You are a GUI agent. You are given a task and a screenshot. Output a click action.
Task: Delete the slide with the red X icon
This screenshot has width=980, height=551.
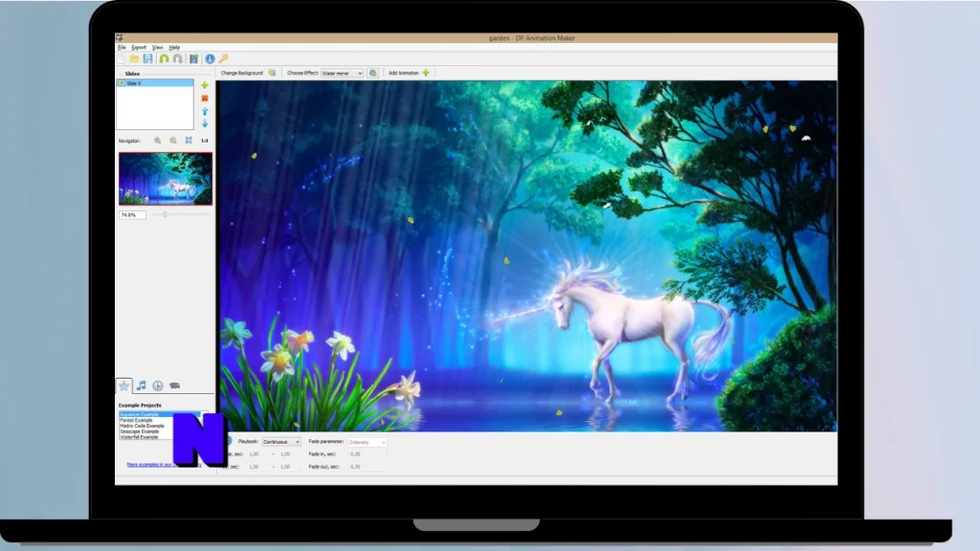(x=205, y=99)
